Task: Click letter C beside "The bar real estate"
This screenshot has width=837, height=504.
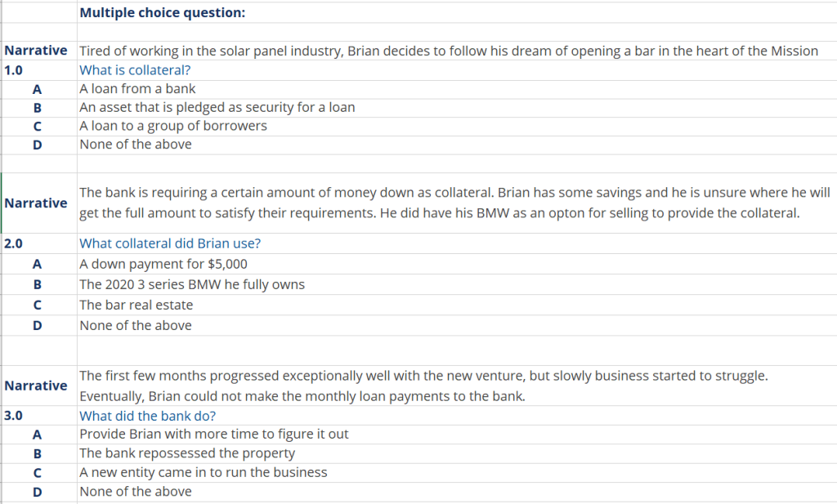Action: point(37,305)
